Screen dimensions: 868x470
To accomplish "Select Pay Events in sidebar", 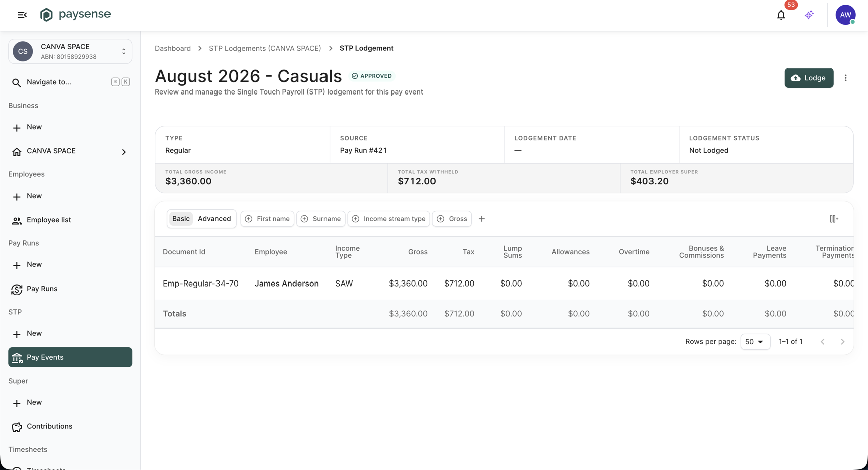I will coord(70,357).
